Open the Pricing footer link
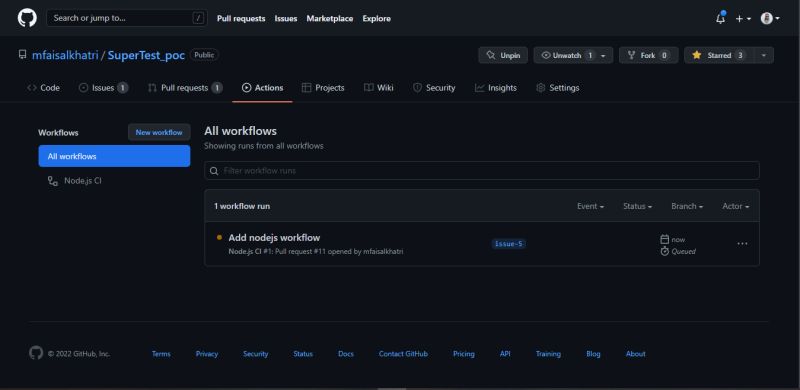This screenshot has width=800, height=390. pyautogui.click(x=464, y=354)
